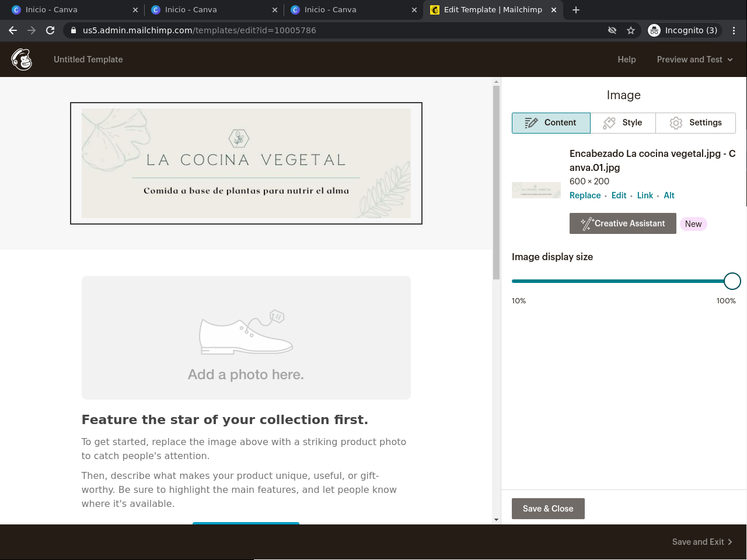
Task: Click the browser forward arrow
Action: click(32, 30)
